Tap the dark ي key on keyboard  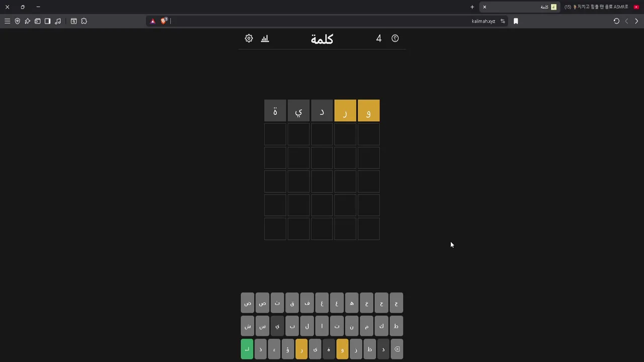click(x=277, y=326)
